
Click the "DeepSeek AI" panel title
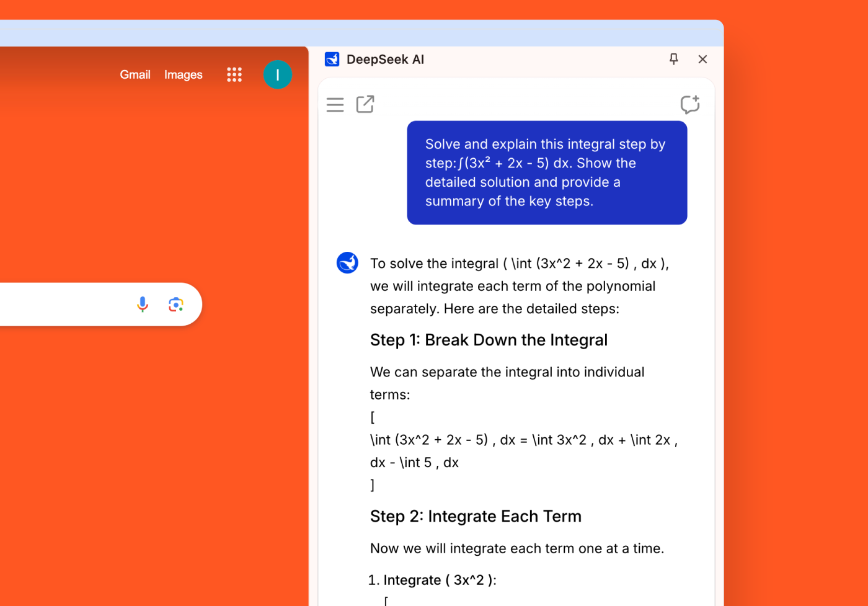385,60
